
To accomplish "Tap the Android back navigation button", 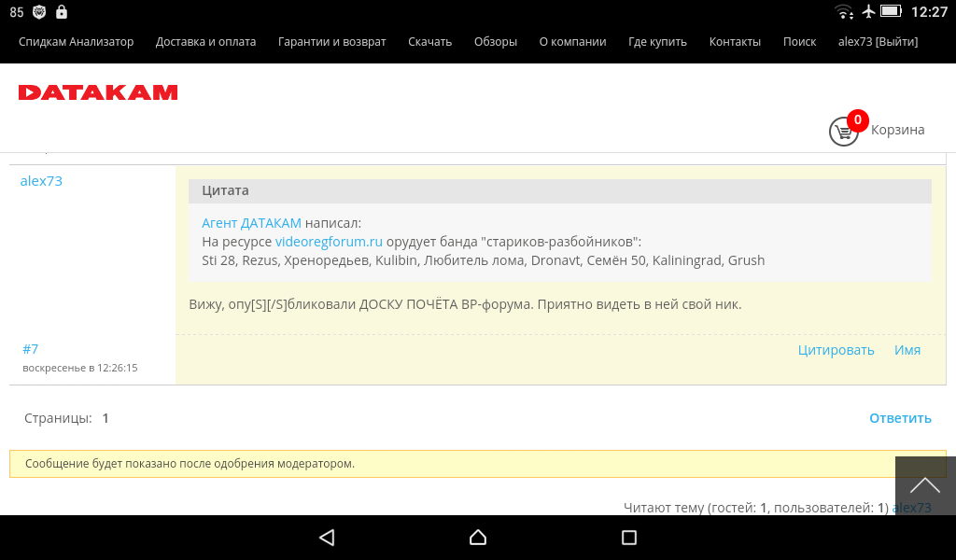I will [327, 537].
